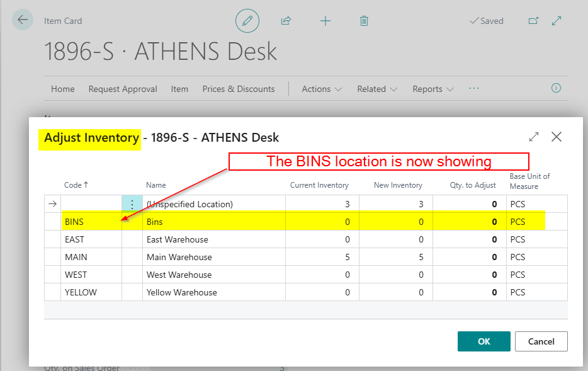
Task: Sort by the Code column header
Action: (76, 185)
